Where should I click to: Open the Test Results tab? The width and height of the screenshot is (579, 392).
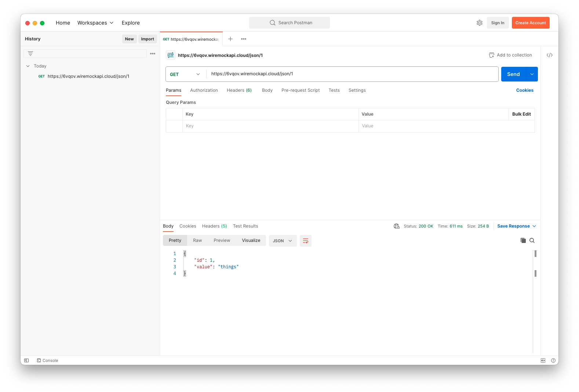[x=245, y=226]
